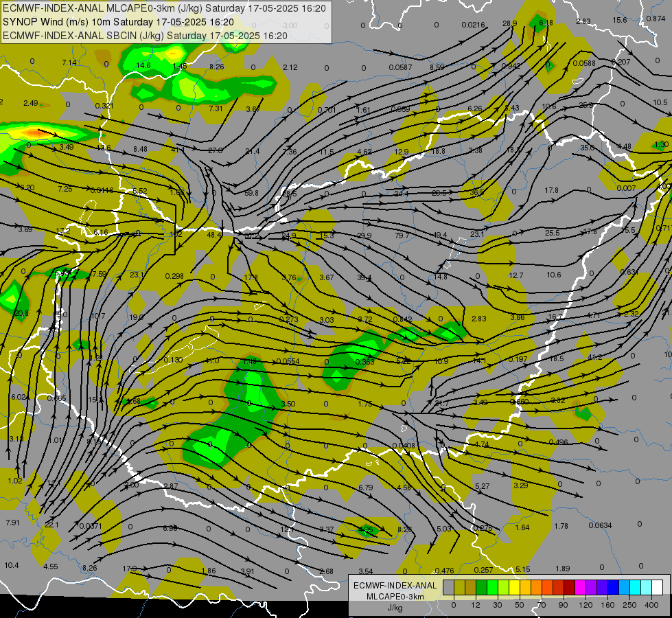
Task: Click the map value 20.8
Action: [21, 314]
